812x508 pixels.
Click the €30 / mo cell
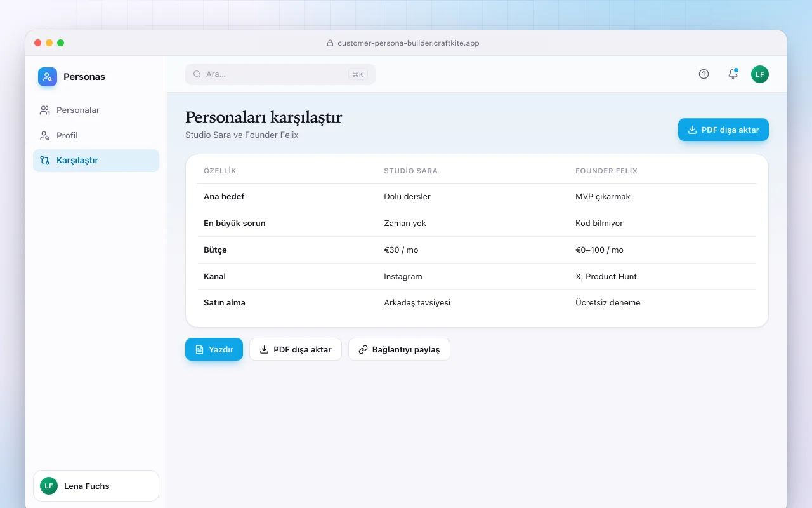point(401,250)
